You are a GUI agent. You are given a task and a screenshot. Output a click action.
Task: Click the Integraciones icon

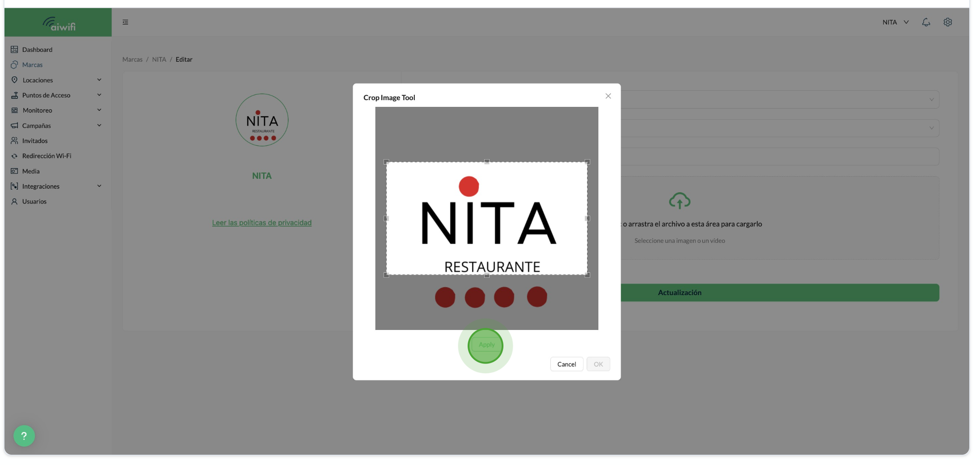(14, 186)
